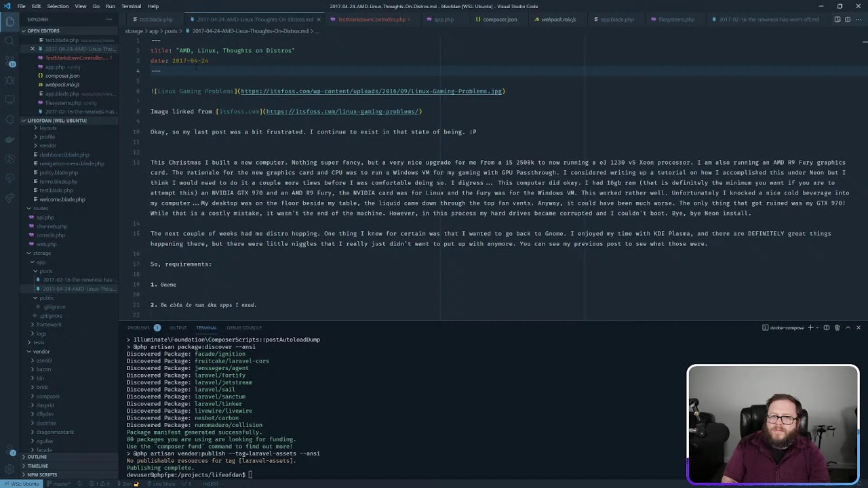
Task: Switch to Output panel tab
Action: tap(178, 327)
